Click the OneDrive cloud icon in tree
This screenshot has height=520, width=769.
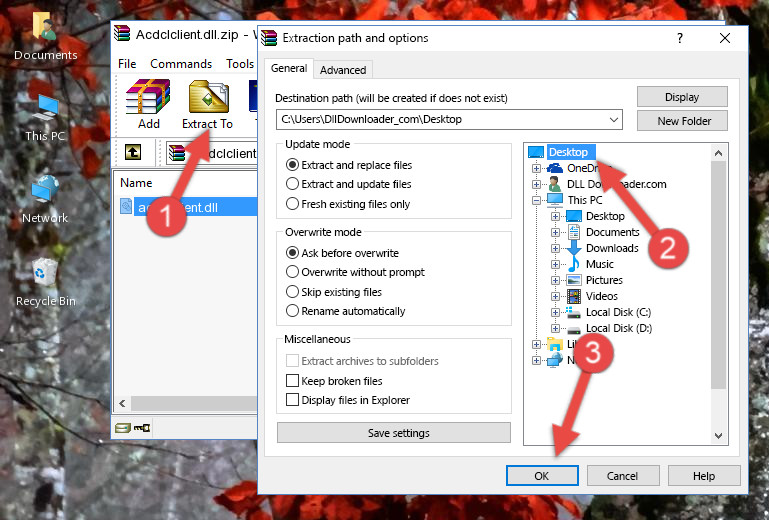pyautogui.click(x=555, y=168)
